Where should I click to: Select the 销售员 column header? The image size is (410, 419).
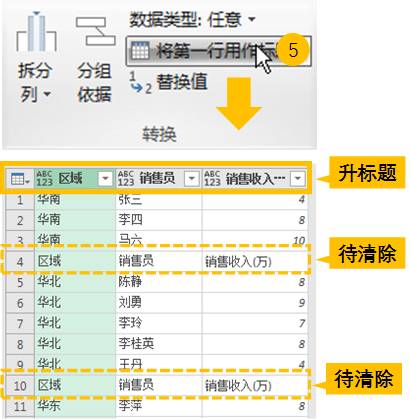159,178
